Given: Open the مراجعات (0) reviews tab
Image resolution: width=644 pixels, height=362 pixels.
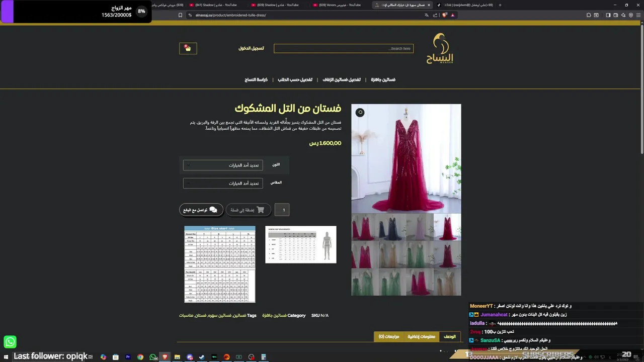Looking at the screenshot, I should 389,336.
